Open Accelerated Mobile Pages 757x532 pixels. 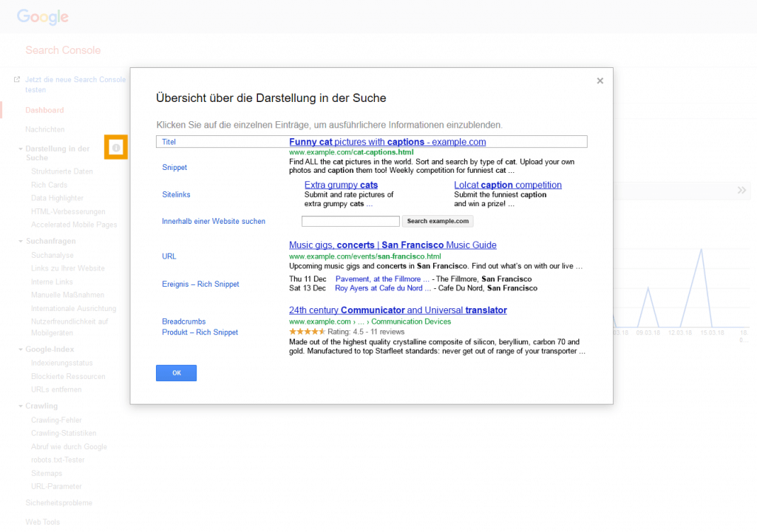click(74, 225)
